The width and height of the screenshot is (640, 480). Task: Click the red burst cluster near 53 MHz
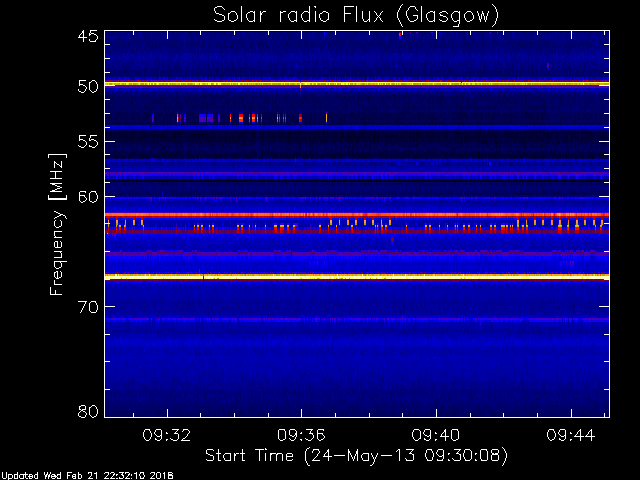(240, 118)
